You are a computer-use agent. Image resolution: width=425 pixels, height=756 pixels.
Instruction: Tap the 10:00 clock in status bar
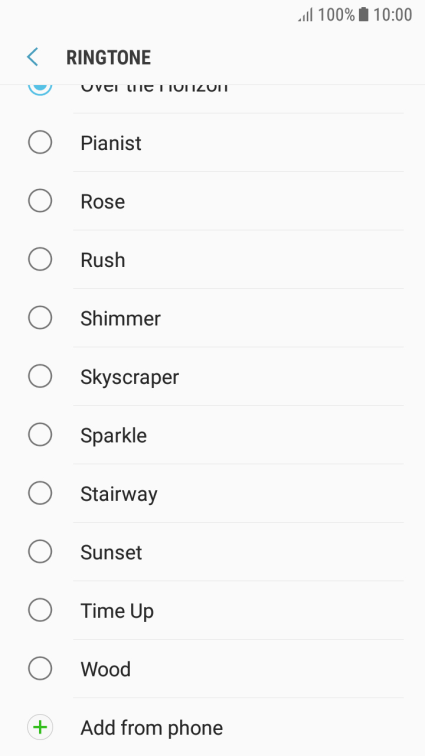point(392,14)
